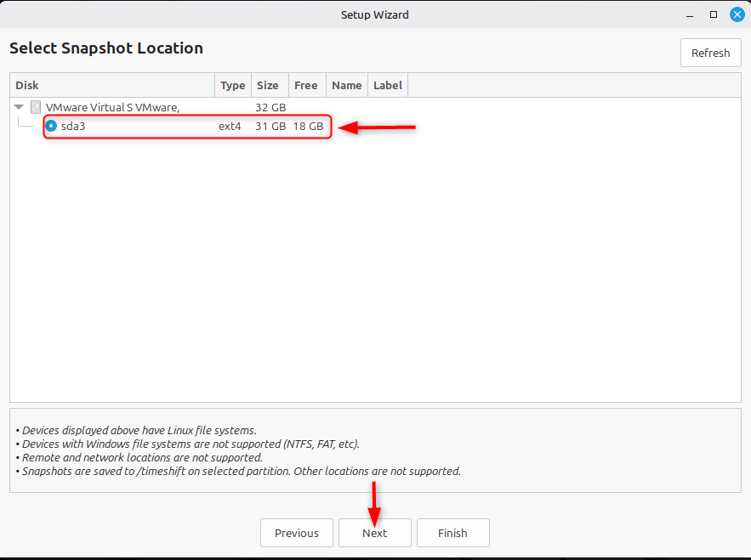Proceed with the Next button
Image resolution: width=751 pixels, height=560 pixels.
[374, 533]
